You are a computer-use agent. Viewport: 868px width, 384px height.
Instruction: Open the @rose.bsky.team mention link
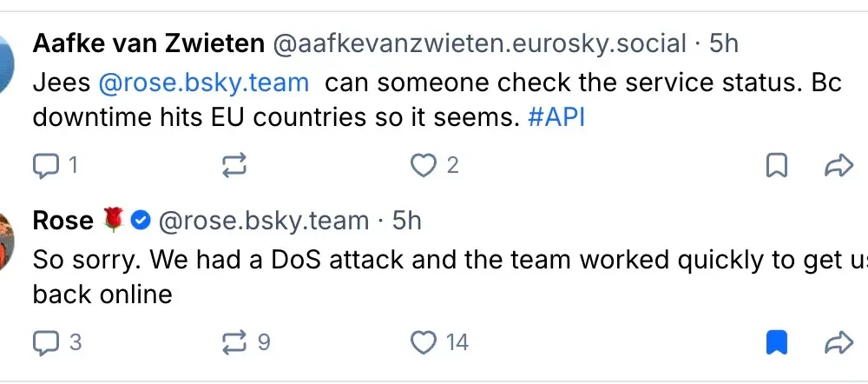coord(203,83)
